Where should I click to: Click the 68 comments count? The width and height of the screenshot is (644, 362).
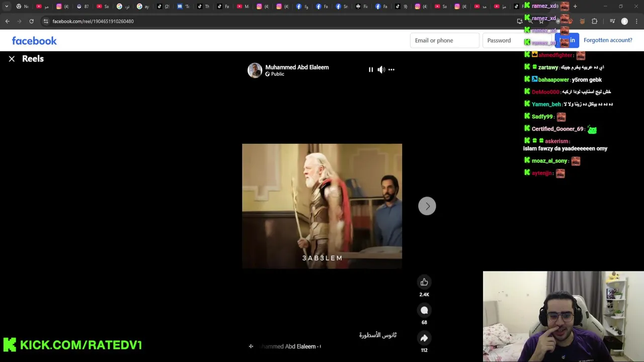[424, 322]
